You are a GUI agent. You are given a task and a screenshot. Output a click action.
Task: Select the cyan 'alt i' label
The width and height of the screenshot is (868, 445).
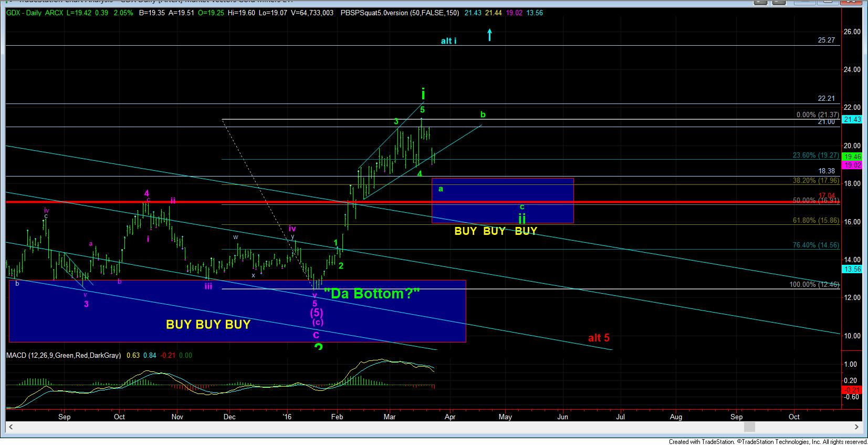pyautogui.click(x=448, y=40)
